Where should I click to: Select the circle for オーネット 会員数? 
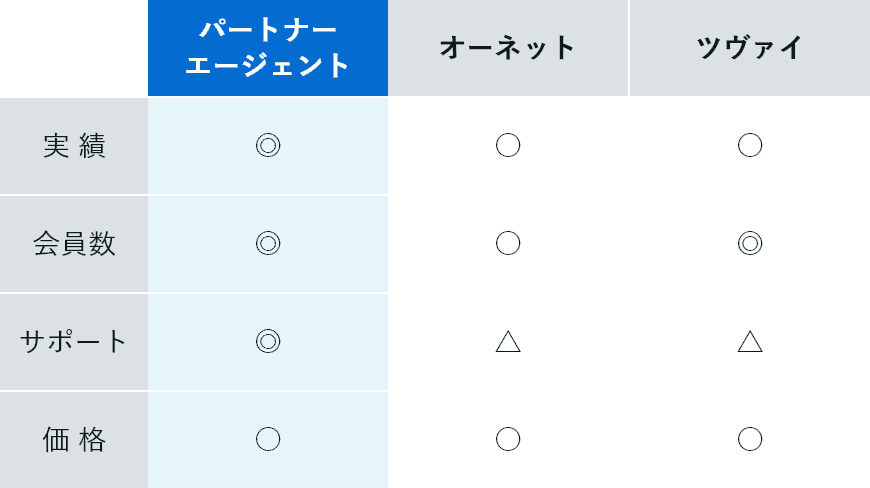(508, 243)
